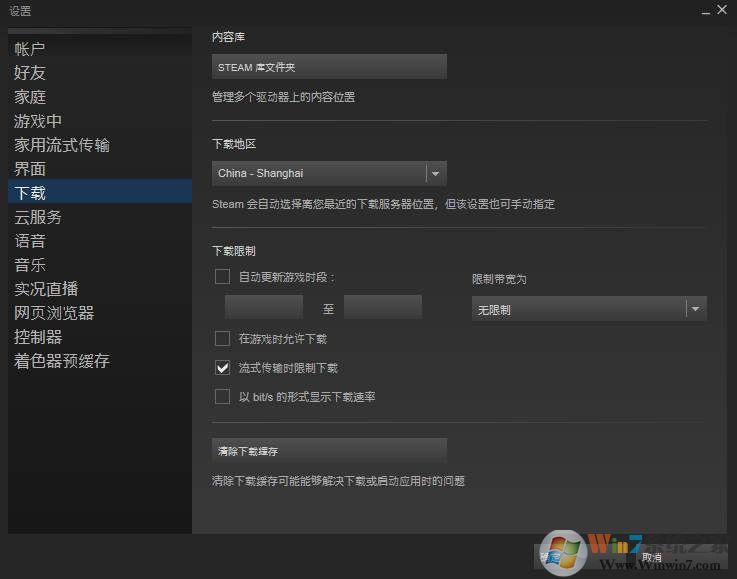
Task: Open the 帐户 settings category
Action: coord(30,49)
